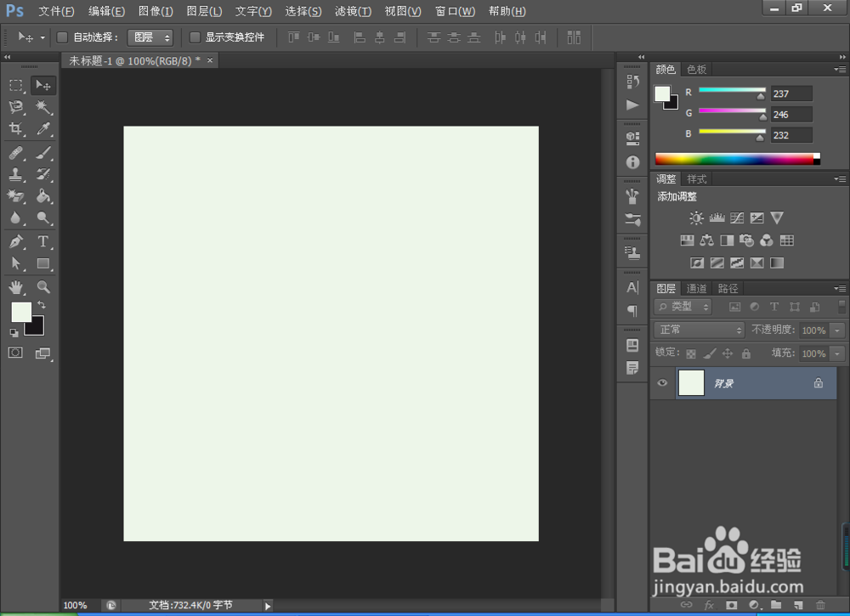Add Color Balance adjustment
The width and height of the screenshot is (850, 616).
[x=707, y=240]
